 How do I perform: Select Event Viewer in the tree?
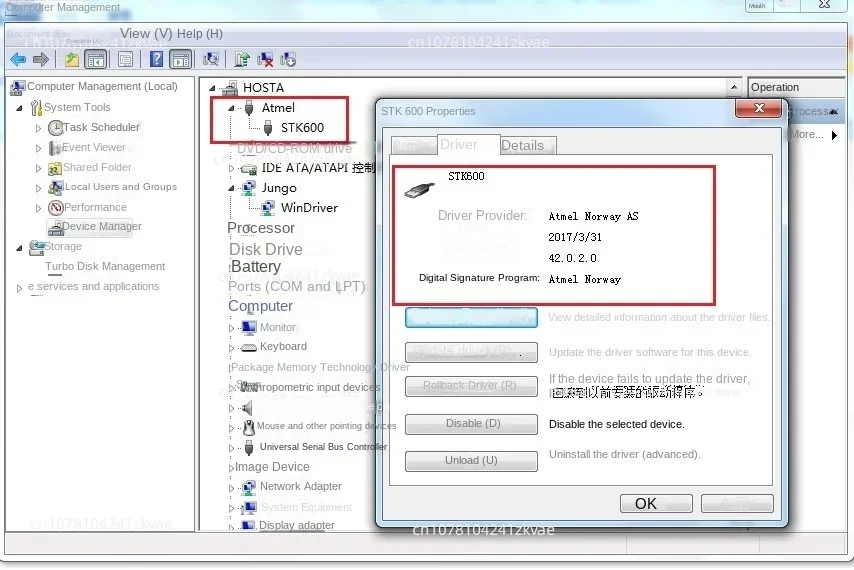point(93,147)
